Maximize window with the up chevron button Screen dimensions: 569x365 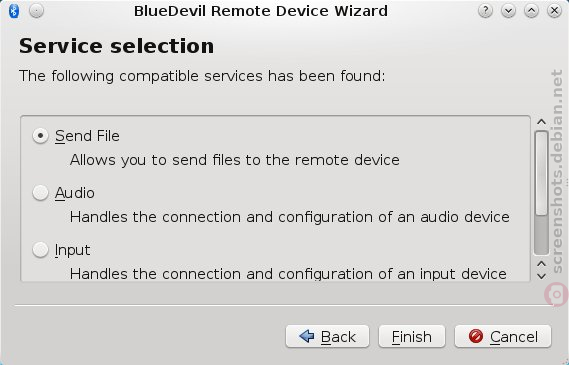[531, 11]
